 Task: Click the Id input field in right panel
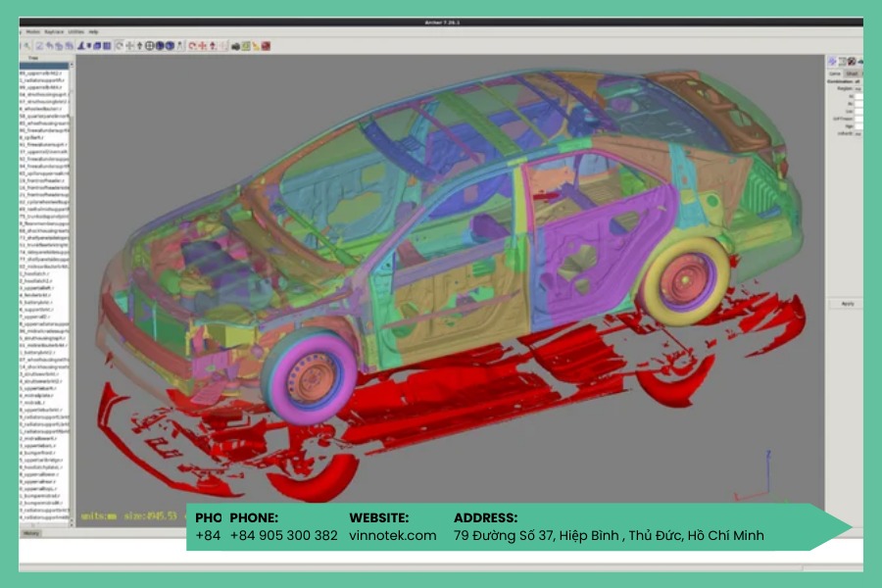tap(858, 96)
